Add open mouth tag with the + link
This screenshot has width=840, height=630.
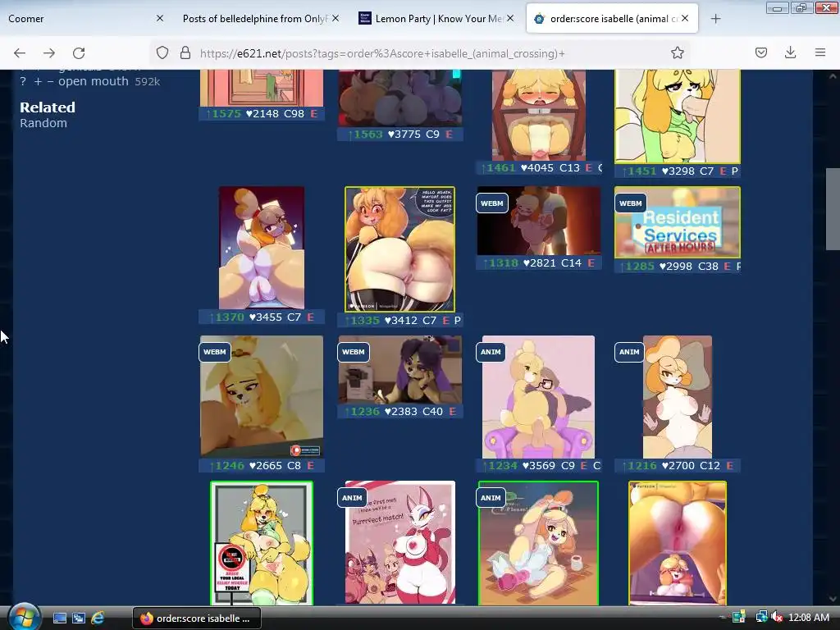point(38,81)
